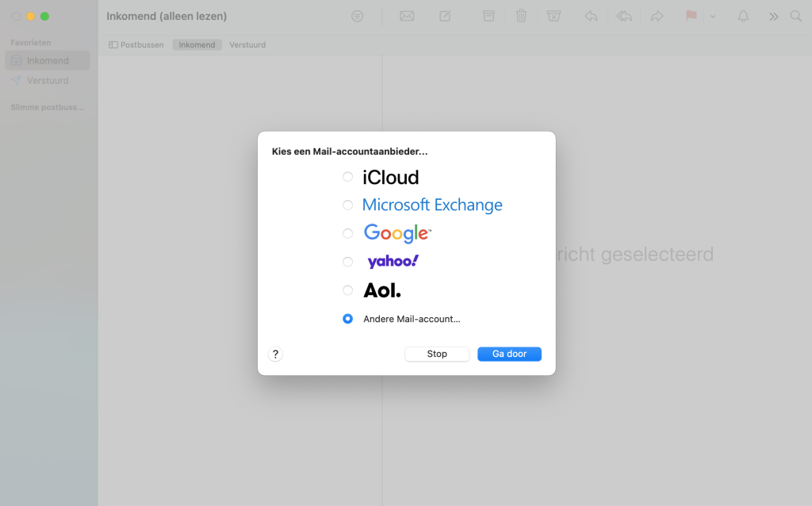
Task: Reply all with the double arrow icon
Action: click(x=624, y=17)
